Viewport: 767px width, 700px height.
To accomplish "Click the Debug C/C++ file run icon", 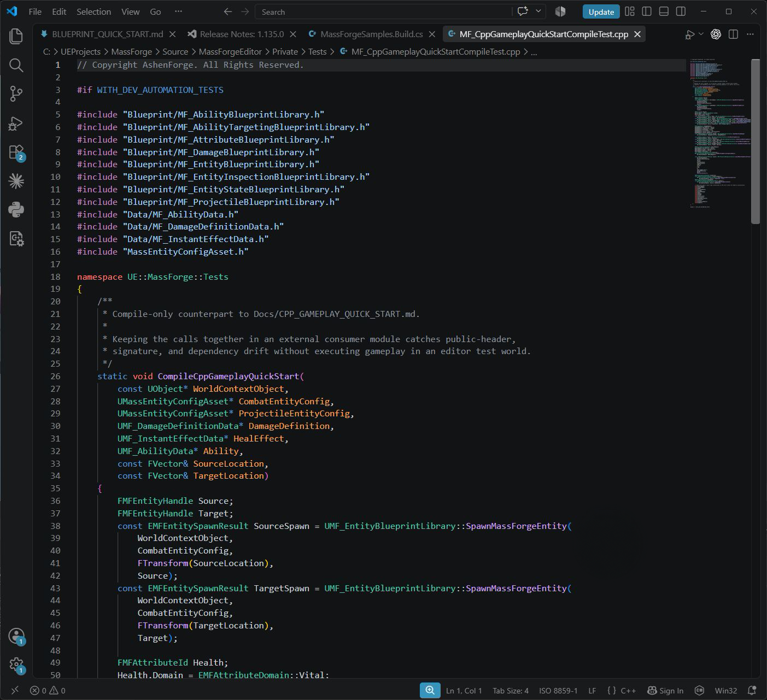I will point(690,34).
